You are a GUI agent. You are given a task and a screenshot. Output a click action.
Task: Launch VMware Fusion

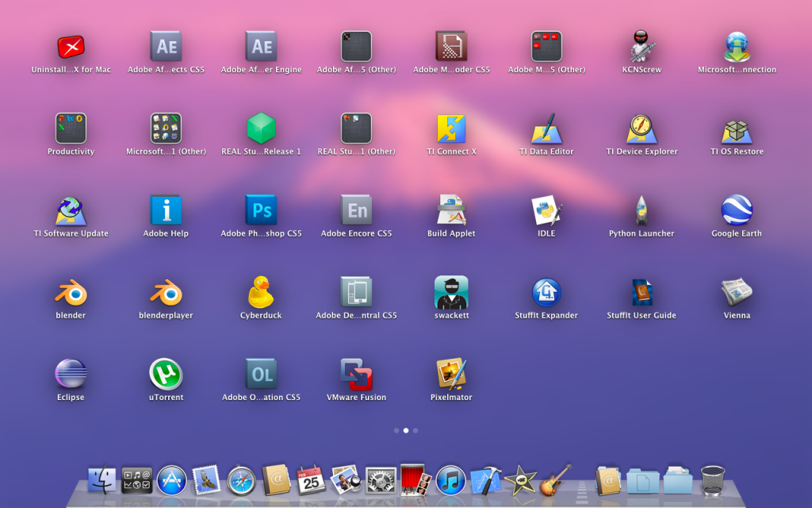(356, 374)
